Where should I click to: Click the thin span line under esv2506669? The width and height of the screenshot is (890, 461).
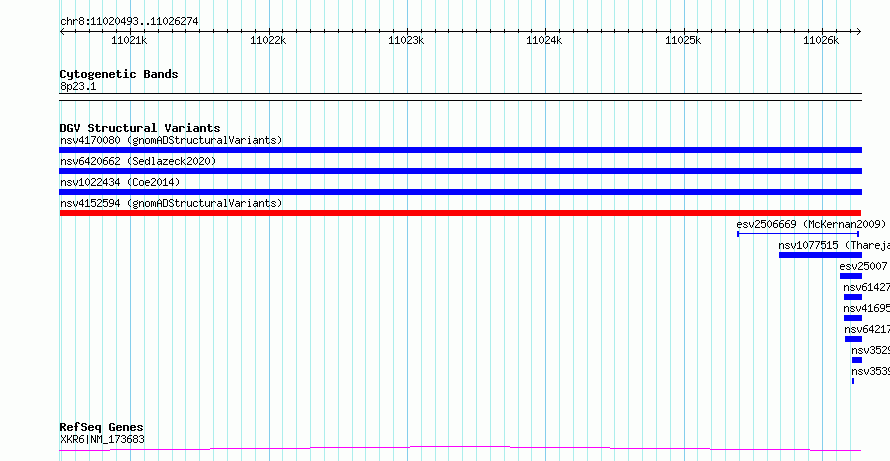point(798,234)
